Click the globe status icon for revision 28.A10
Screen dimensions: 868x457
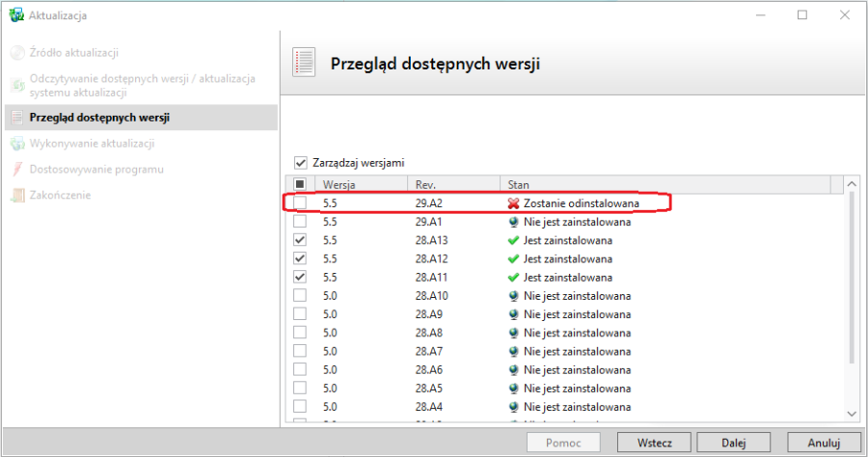pos(513,295)
